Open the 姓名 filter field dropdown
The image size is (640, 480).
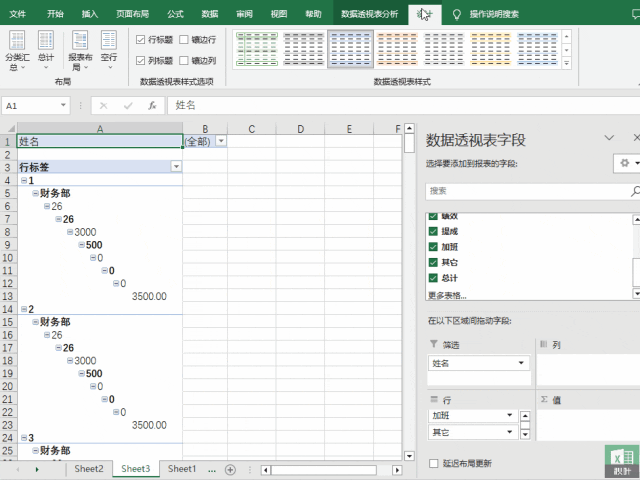click(x=521, y=363)
